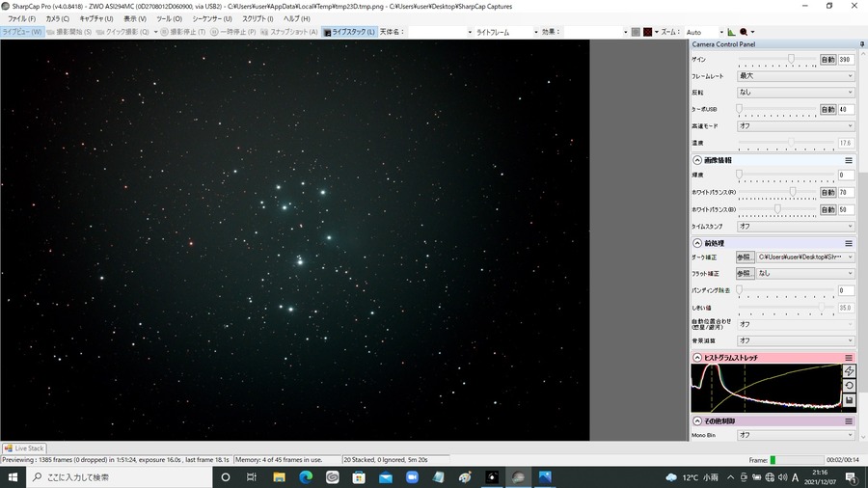
Task: Open the タイムスタンプ dropdown
Action: 796,227
